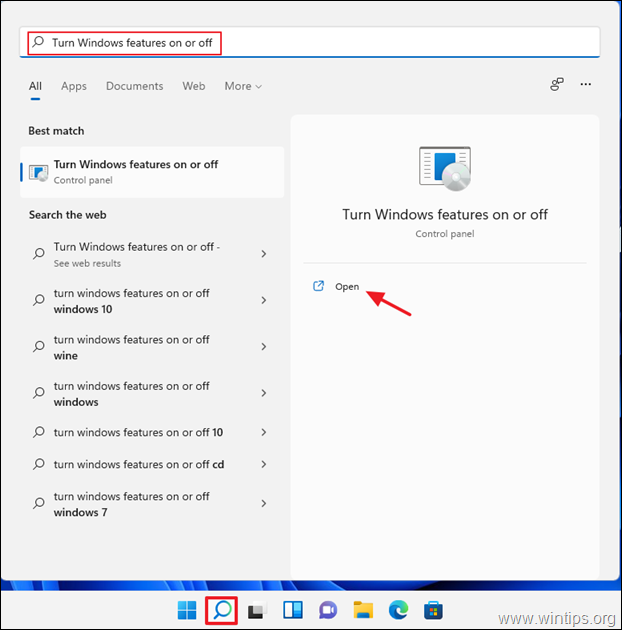Screen dimensions: 622x630
Task: Click magnifier icon beside 'windows 7' suggestion
Action: point(39,503)
